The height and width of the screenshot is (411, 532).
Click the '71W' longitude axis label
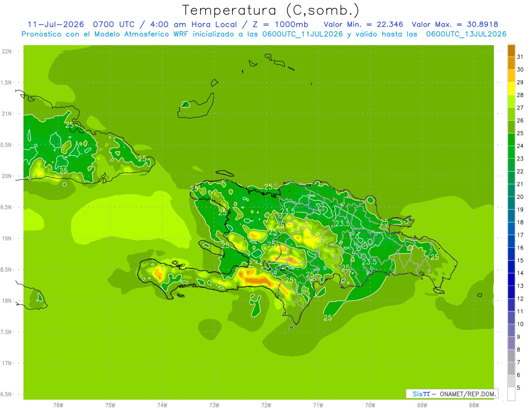tap(318, 405)
